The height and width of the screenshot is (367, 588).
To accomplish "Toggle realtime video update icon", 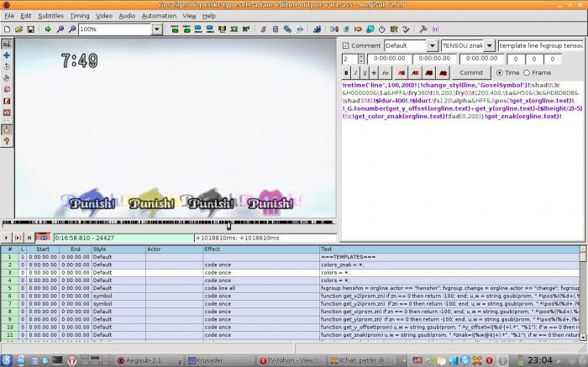I will click(x=7, y=130).
